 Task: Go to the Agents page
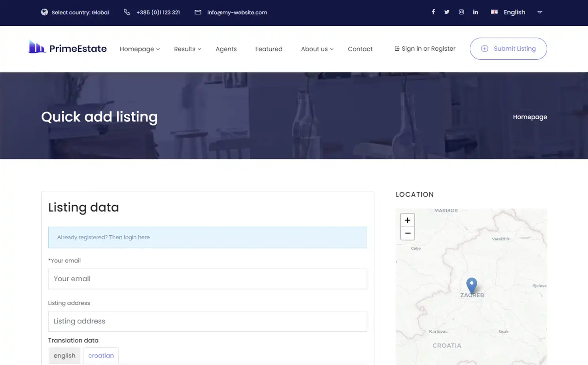click(226, 49)
